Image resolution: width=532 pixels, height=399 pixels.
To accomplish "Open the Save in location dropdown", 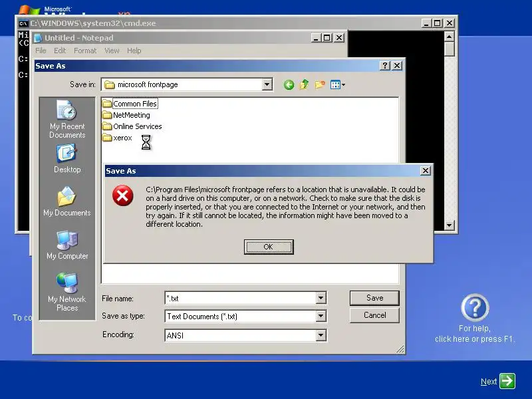I will pyautogui.click(x=267, y=84).
